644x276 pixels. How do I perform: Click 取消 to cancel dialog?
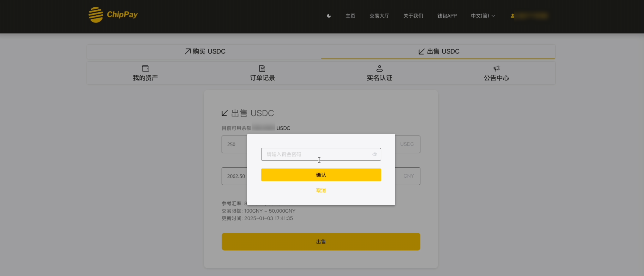click(321, 190)
